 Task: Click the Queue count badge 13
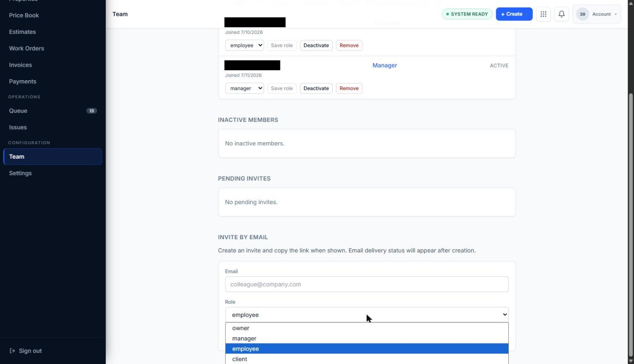(x=91, y=111)
